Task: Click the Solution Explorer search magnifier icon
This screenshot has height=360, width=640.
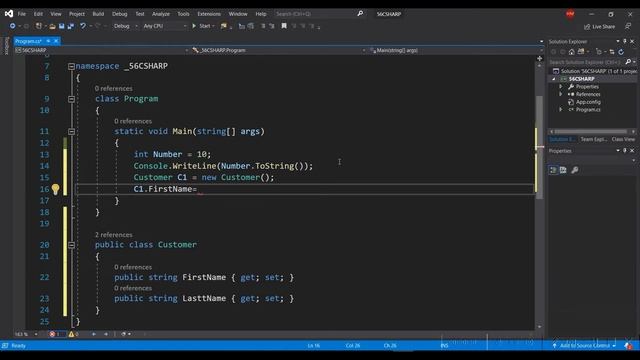Action: [628, 62]
